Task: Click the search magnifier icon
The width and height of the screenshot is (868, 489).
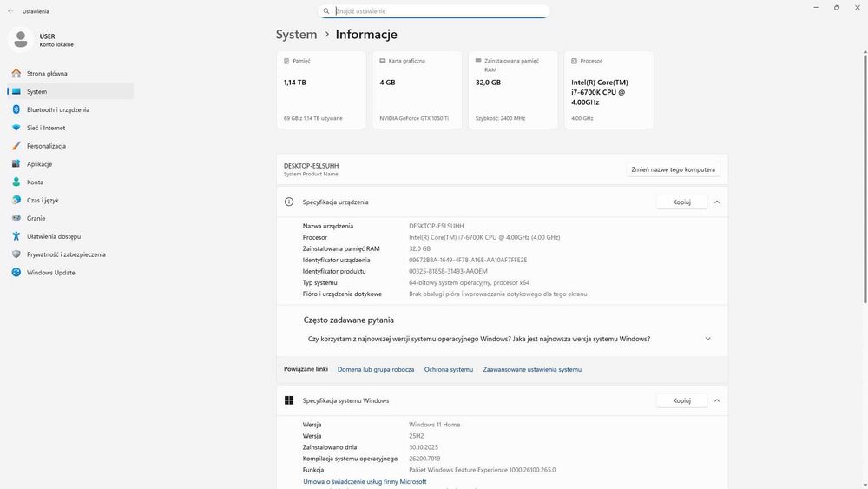Action: (x=326, y=11)
